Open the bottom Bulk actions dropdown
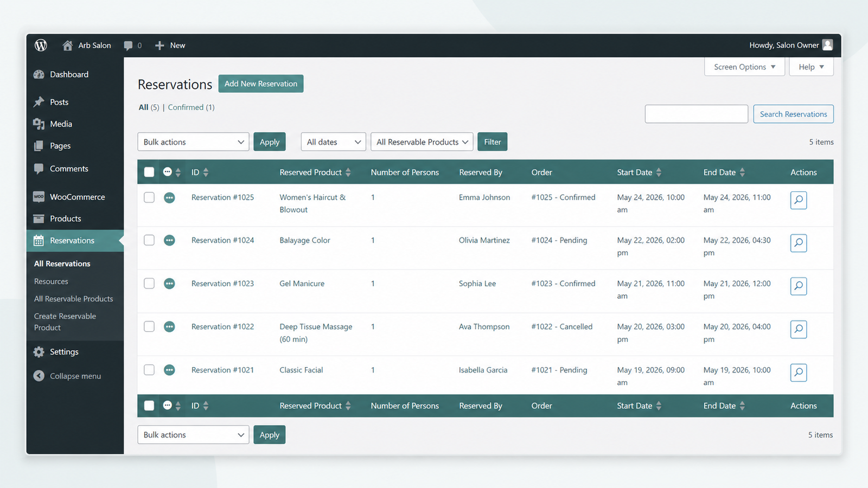Screen dimensions: 868x488 pos(193,435)
